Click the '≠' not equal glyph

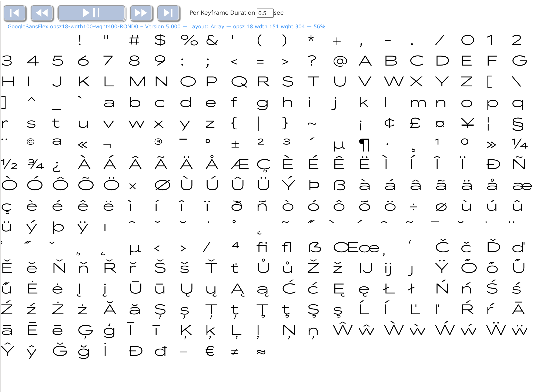(235, 352)
